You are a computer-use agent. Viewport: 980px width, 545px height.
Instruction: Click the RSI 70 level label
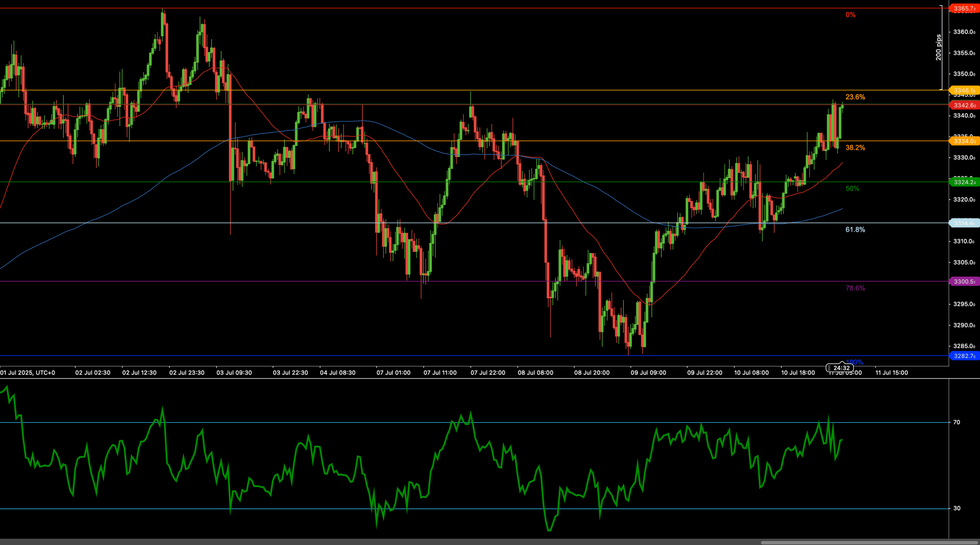coord(957,422)
